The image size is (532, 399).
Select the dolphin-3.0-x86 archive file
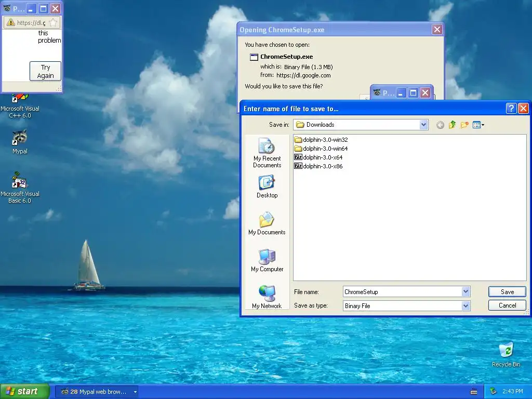[x=318, y=166]
